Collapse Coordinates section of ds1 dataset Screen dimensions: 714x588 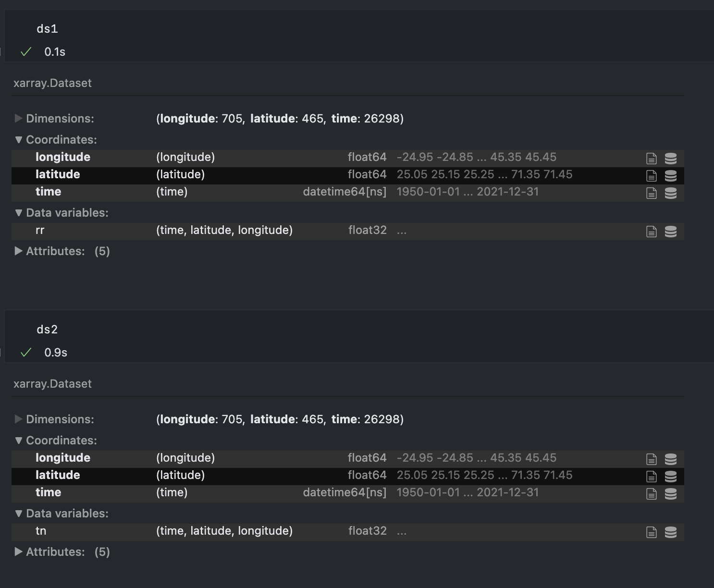[56, 139]
